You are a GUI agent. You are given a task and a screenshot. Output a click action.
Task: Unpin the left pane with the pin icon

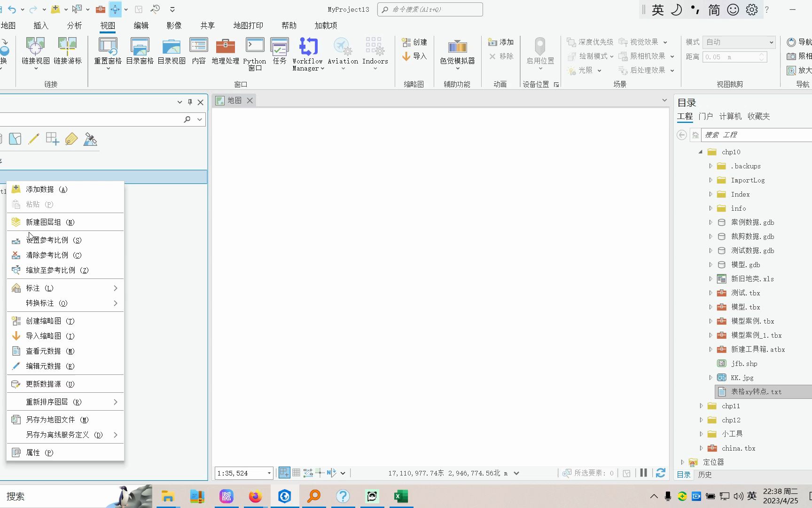[190, 102]
